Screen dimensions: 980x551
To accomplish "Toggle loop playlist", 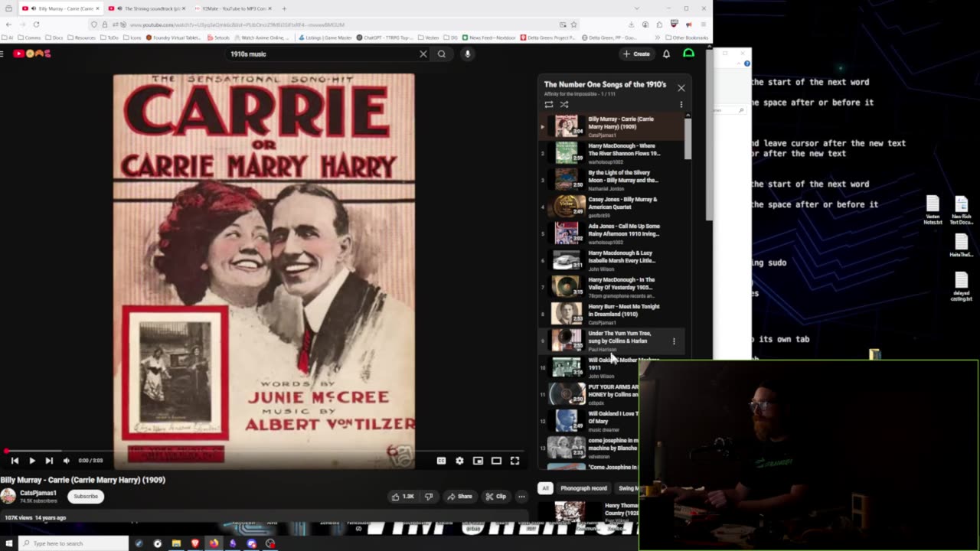I will coord(548,105).
